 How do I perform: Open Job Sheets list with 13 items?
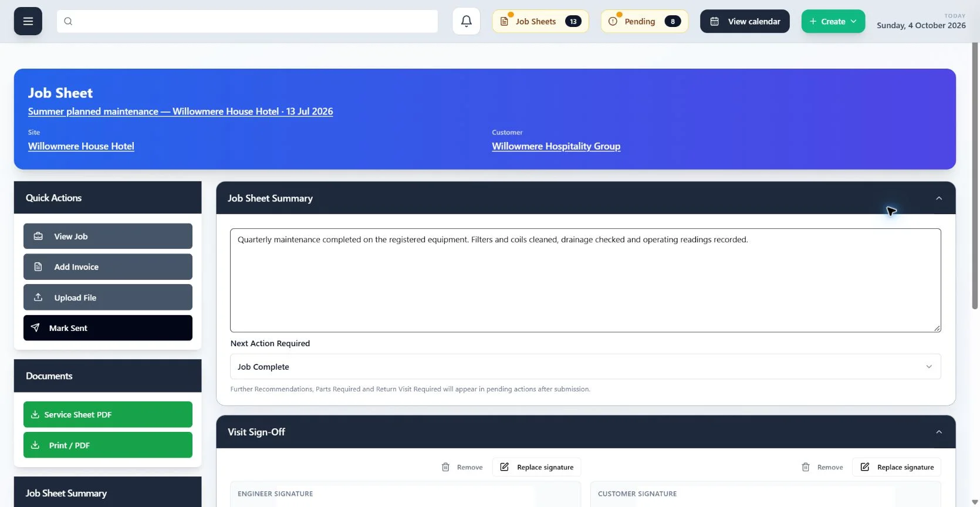pyautogui.click(x=540, y=21)
